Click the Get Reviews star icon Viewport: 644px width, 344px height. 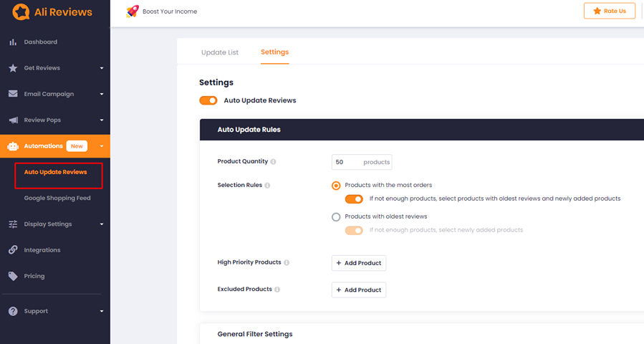13,68
